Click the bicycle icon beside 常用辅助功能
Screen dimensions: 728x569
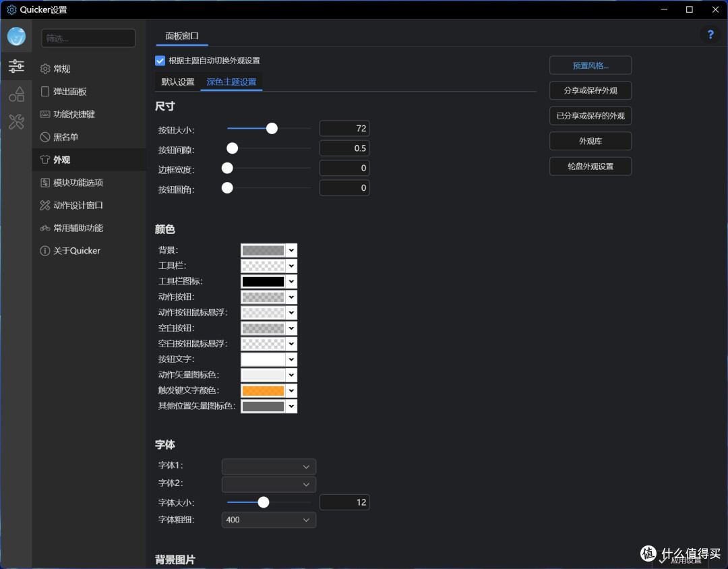click(x=45, y=228)
